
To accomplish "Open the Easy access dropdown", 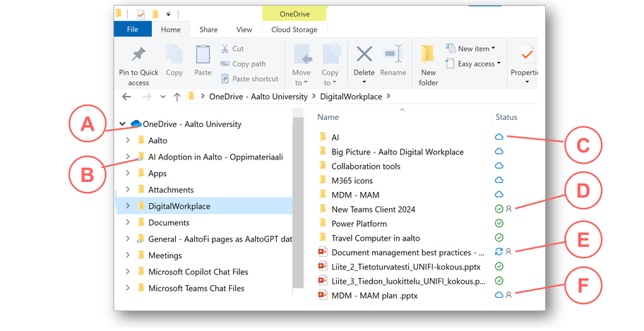I will tap(473, 64).
